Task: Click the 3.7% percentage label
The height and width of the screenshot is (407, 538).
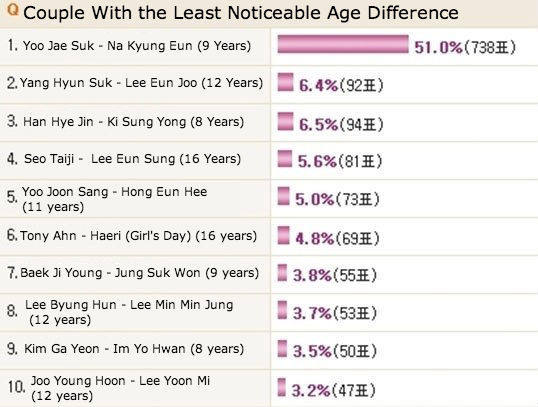Action: click(312, 313)
